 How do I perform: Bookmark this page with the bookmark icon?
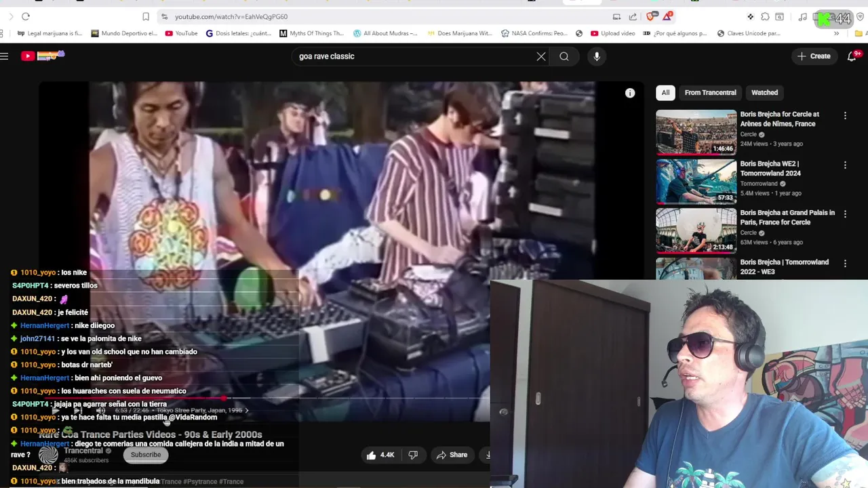[x=146, y=16]
